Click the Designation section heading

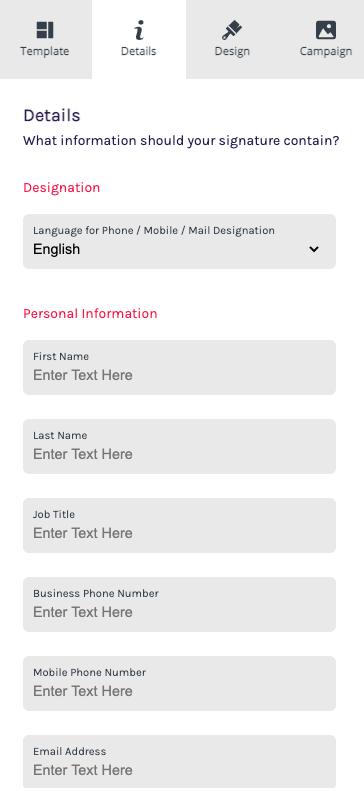coord(62,188)
